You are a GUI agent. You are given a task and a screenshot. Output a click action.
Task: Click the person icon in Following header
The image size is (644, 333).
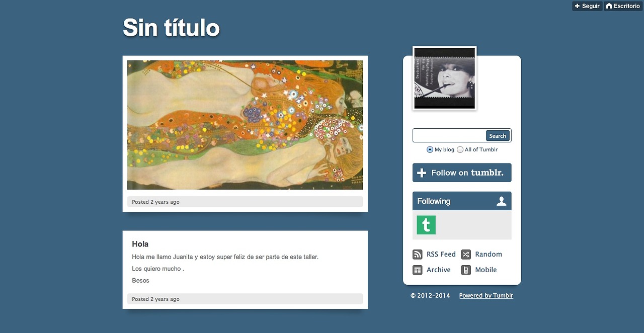point(501,201)
